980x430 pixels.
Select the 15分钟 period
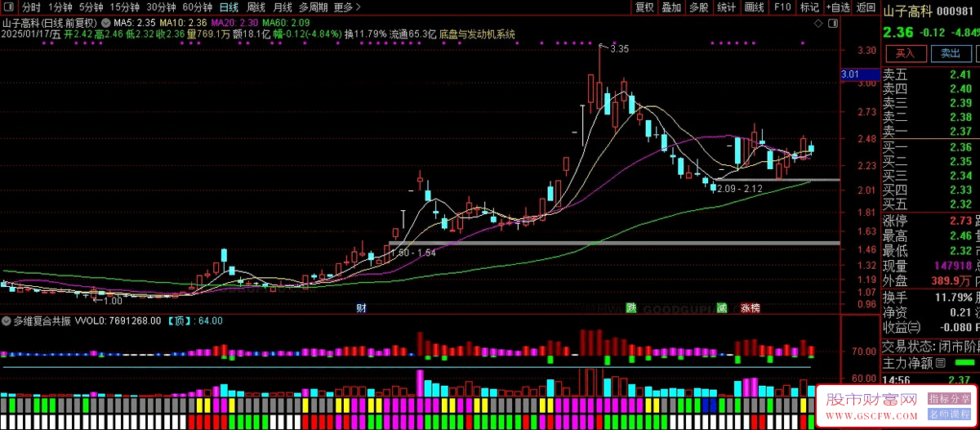tap(125, 7)
